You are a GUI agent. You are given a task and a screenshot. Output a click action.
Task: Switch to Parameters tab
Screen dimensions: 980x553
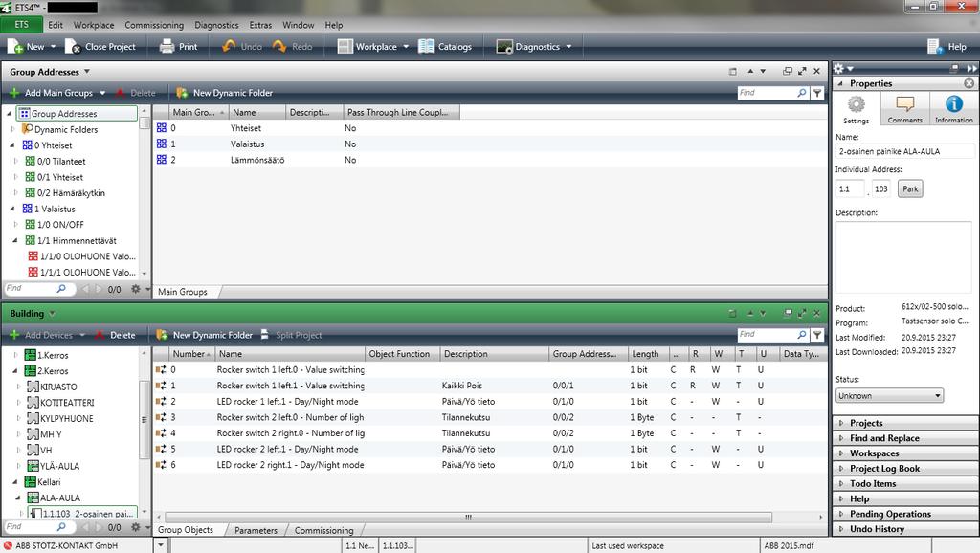(256, 530)
